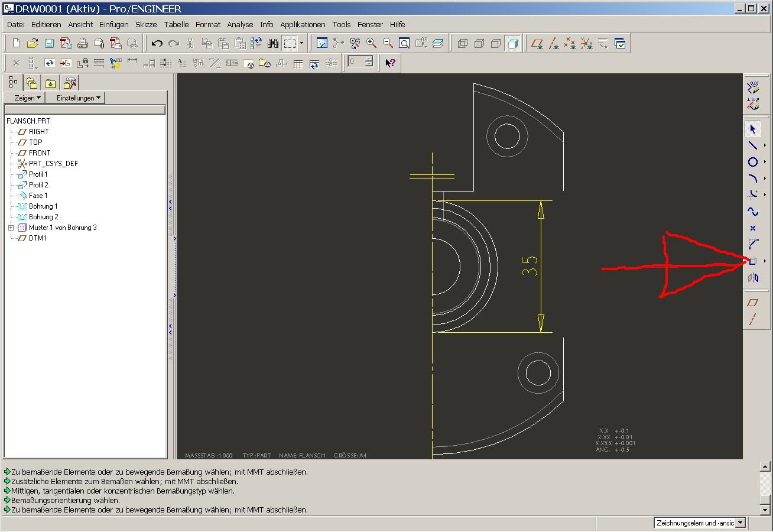The width and height of the screenshot is (773, 532).
Task: Select the use-edge square tool
Action: click(x=752, y=261)
